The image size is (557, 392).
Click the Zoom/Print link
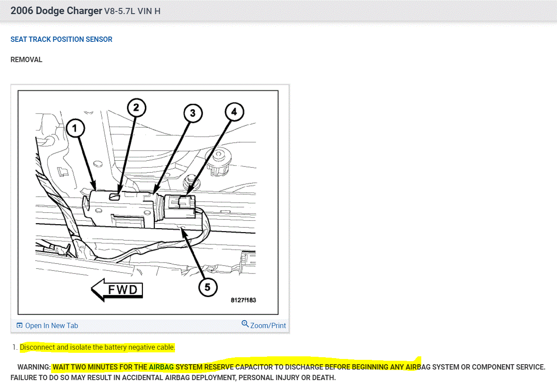[x=268, y=325]
